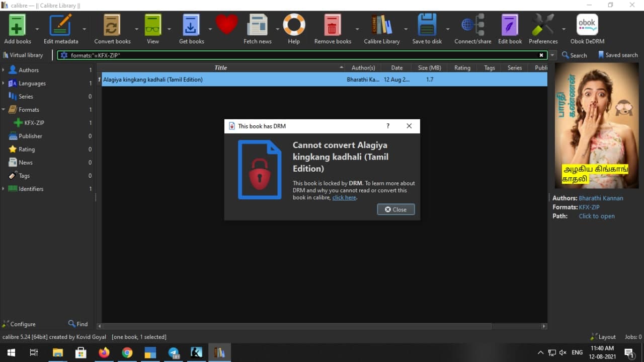Screen dimensions: 644x362
Task: Click the Add books icon
Action: coord(17,25)
